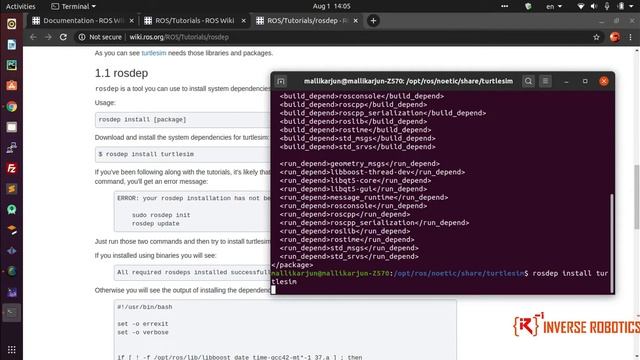
Task: Open the Wi-Fi status icon in top bar
Action: [580, 6]
